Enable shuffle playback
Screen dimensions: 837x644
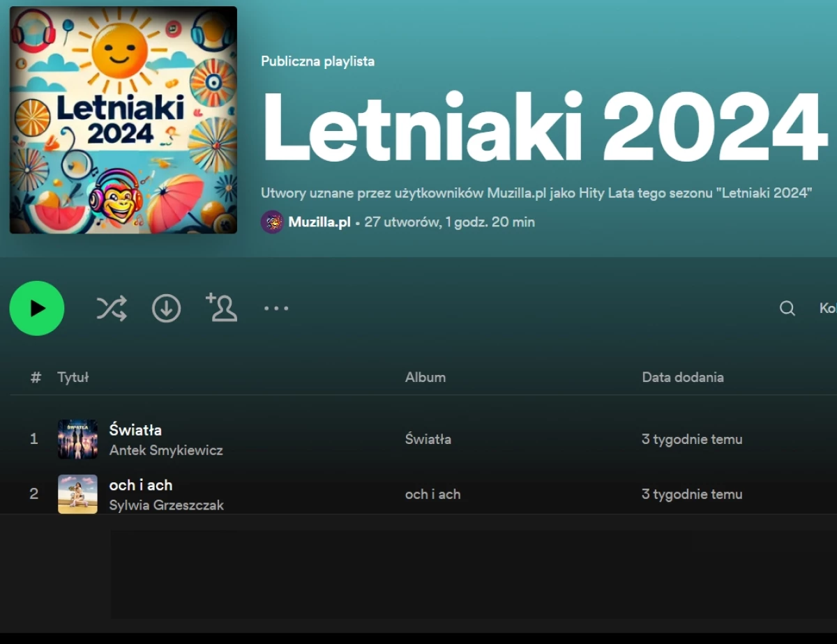click(111, 308)
